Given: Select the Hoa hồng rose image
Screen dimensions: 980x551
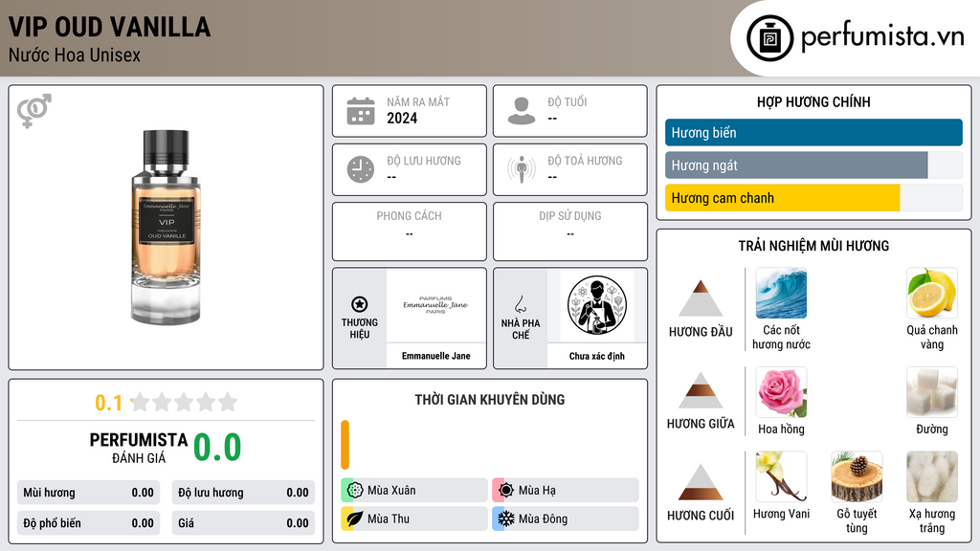Looking at the screenshot, I should point(781,391).
